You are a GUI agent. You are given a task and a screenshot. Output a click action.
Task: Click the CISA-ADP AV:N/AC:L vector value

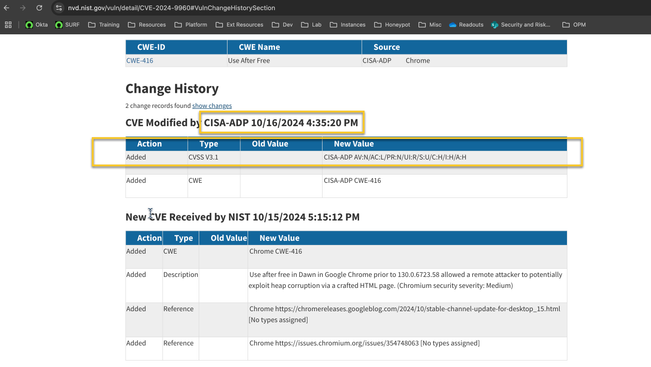point(395,157)
